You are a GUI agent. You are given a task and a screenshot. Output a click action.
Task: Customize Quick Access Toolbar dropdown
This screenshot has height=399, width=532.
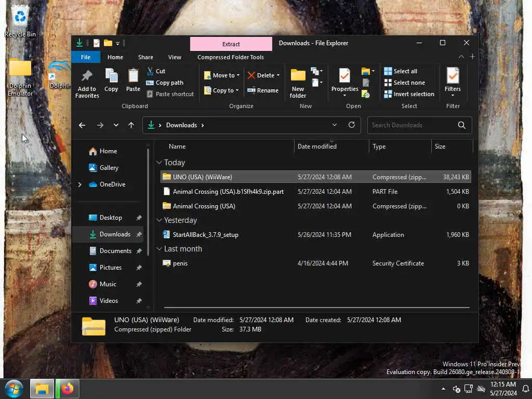click(118, 44)
